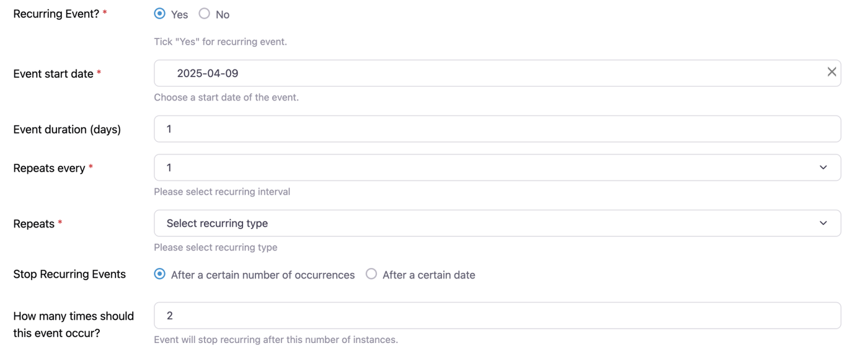
Task: Select Yes for Recurring Event
Action: [x=160, y=14]
